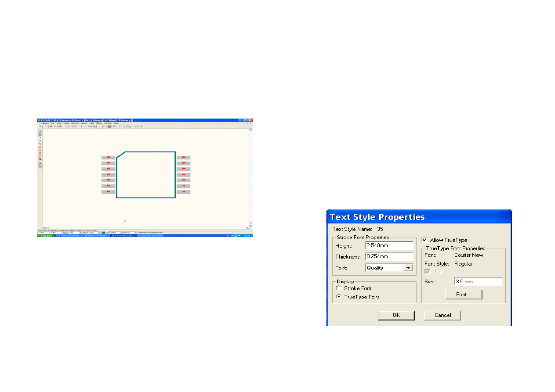
Task: Click the Thickness field showing 0.254mm
Action: click(x=389, y=257)
